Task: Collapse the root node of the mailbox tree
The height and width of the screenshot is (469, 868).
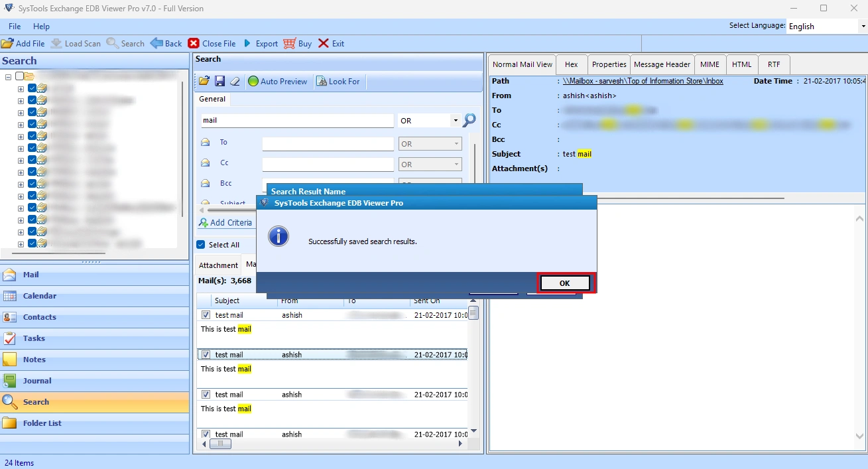Action: click(x=8, y=76)
